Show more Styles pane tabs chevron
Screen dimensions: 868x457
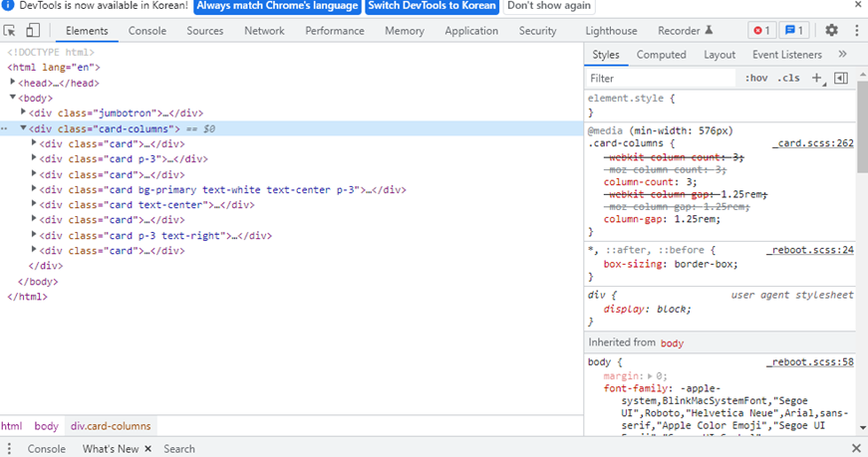click(842, 54)
